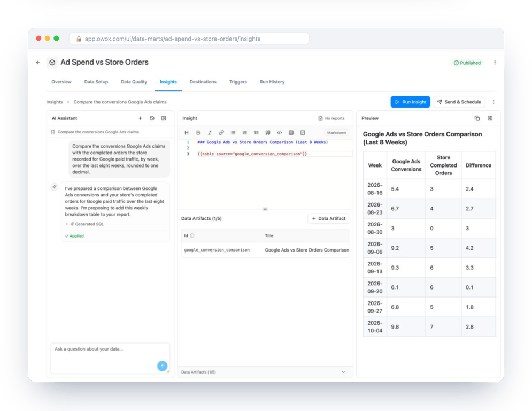Open the Data Setup tab
Screen dimensions: 532x411
click(96, 82)
